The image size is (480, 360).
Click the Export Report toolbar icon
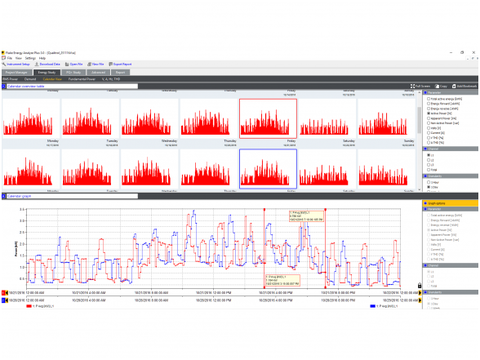(x=111, y=64)
